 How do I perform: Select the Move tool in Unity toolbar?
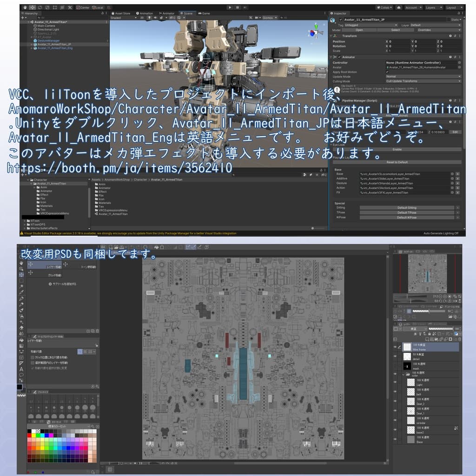point(32,7)
